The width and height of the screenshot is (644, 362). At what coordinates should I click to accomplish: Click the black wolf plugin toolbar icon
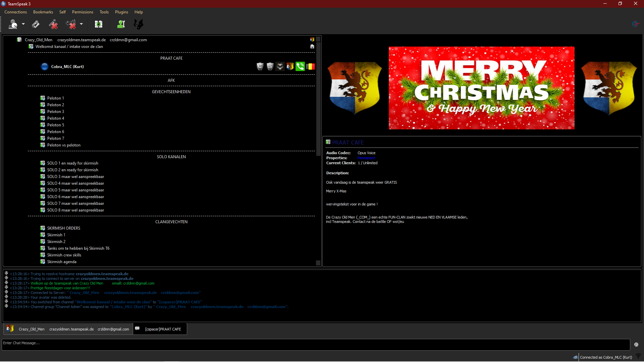point(138,24)
